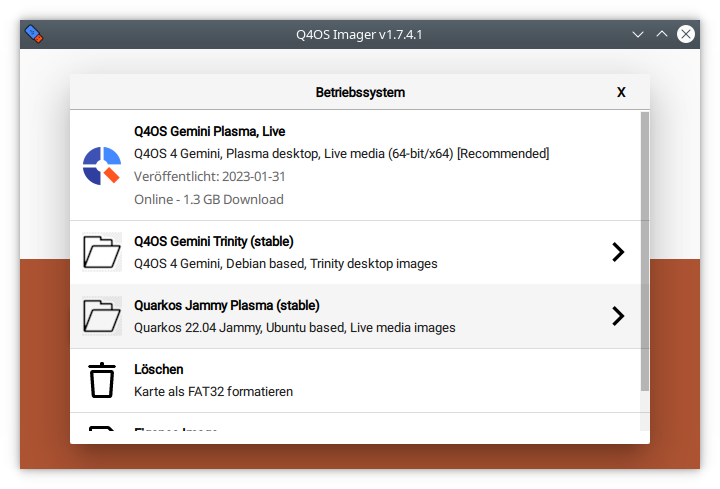Click the Plasma desktop Live media description

(342, 154)
